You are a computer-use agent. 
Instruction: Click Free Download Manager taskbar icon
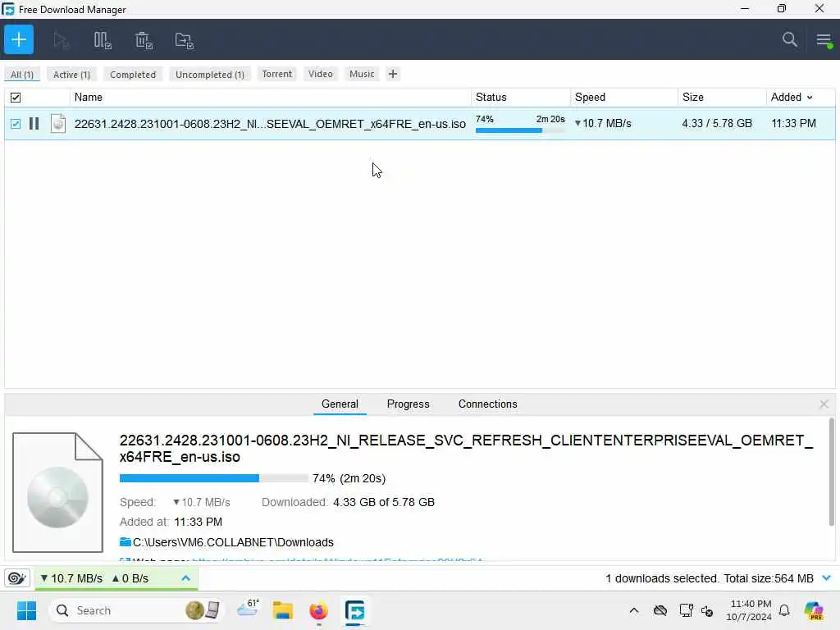click(x=354, y=610)
